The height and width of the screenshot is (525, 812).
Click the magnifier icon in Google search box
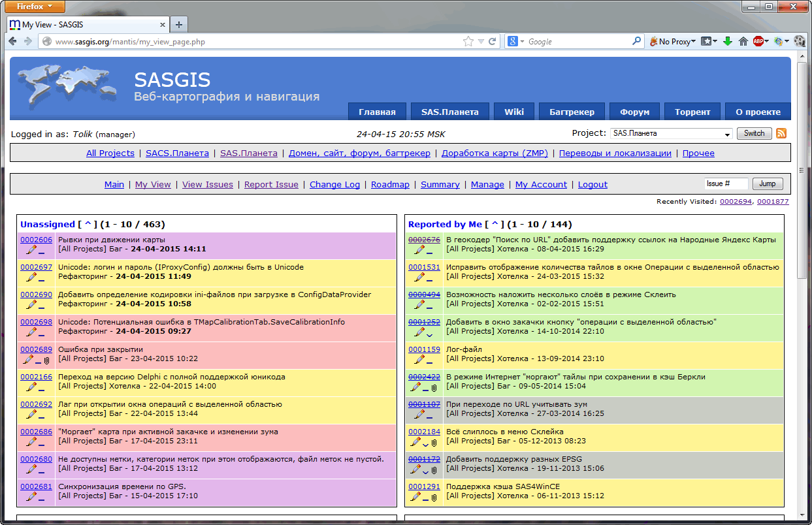pyautogui.click(x=636, y=41)
